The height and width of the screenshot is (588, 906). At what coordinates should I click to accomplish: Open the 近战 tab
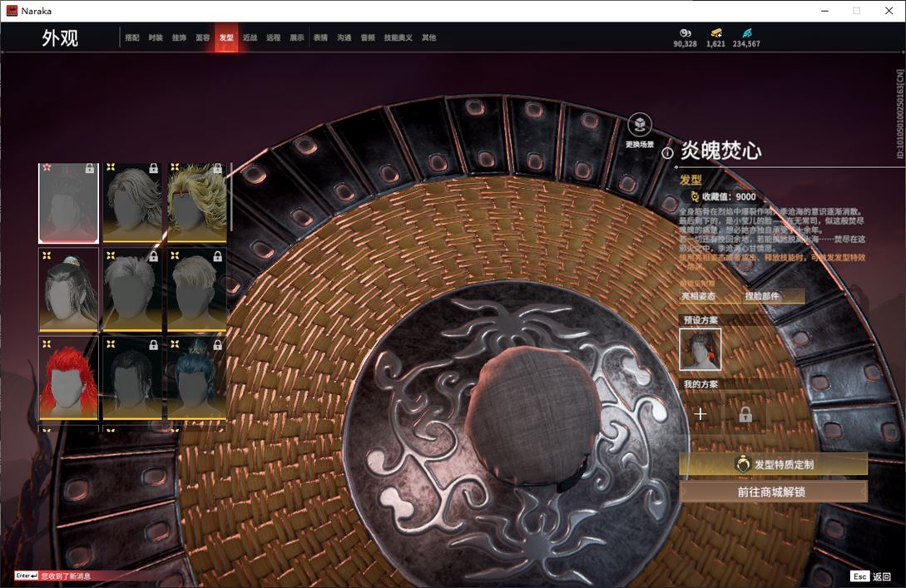[x=250, y=37]
